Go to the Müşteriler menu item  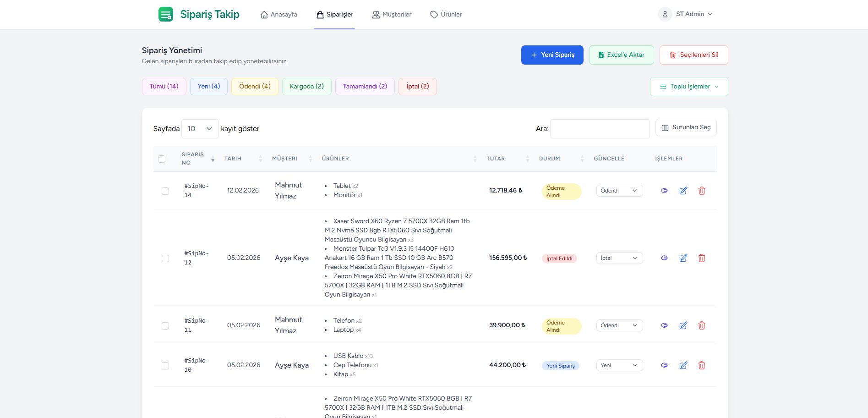(392, 15)
